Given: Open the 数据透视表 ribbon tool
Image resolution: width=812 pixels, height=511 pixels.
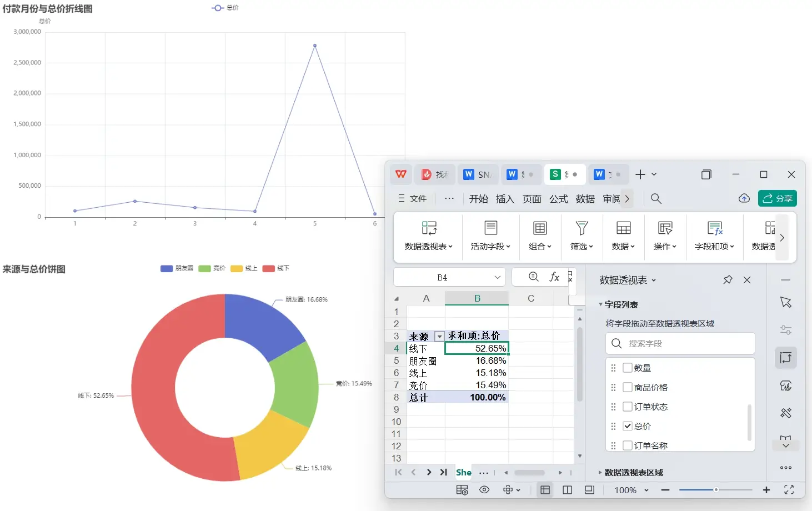Looking at the screenshot, I should click(x=429, y=236).
